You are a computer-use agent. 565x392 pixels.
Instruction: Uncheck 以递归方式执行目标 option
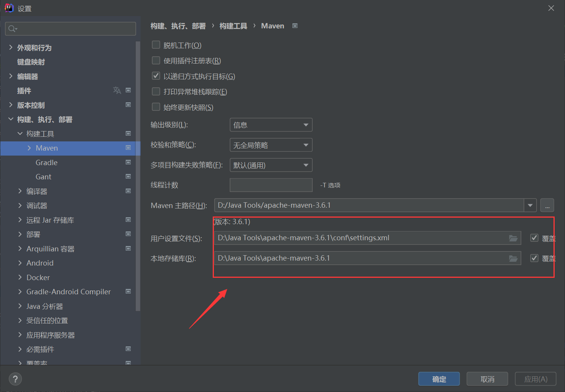(156, 75)
